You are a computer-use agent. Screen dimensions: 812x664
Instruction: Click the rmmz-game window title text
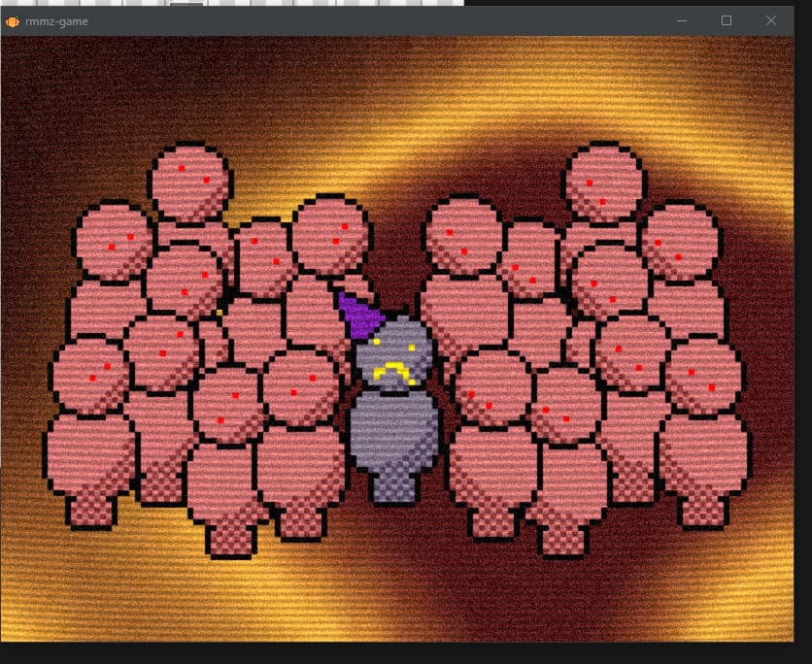tap(56, 20)
